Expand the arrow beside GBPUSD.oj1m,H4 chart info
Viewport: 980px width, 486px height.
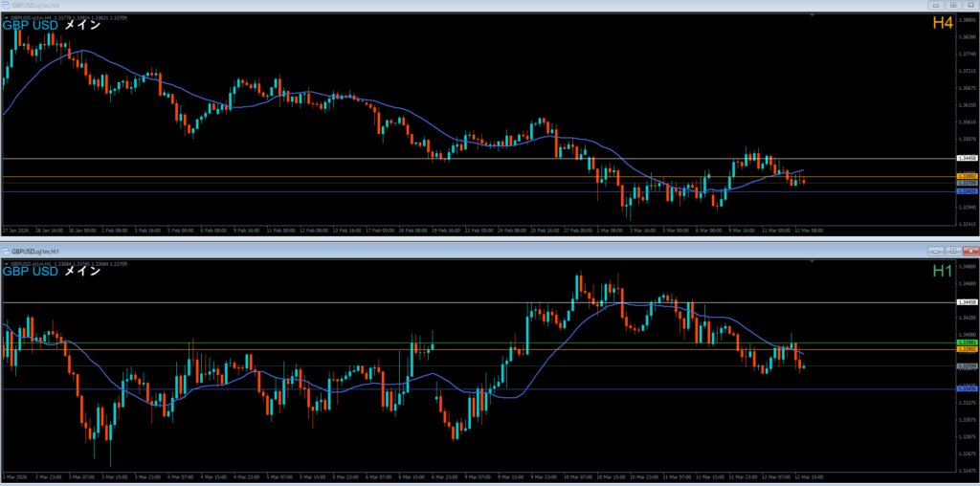(5, 16)
